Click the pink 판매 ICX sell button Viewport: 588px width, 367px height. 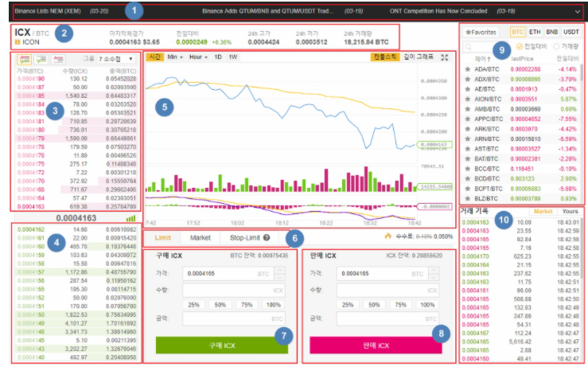376,345
